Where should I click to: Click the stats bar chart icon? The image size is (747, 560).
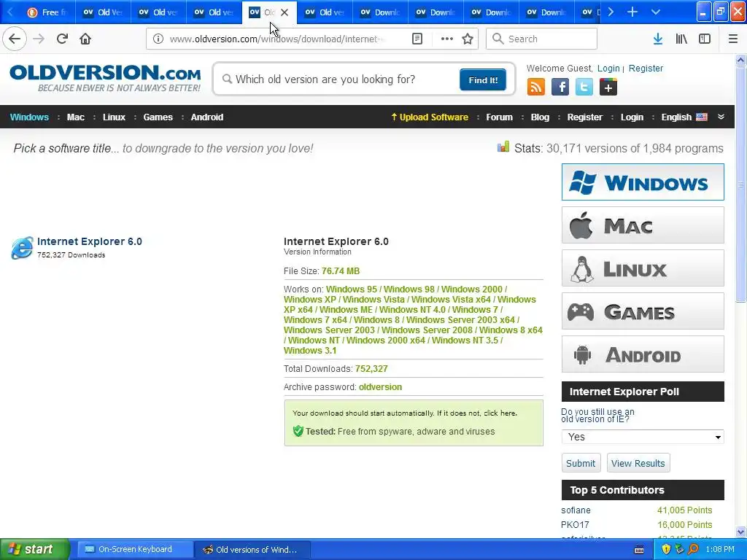[x=503, y=147]
